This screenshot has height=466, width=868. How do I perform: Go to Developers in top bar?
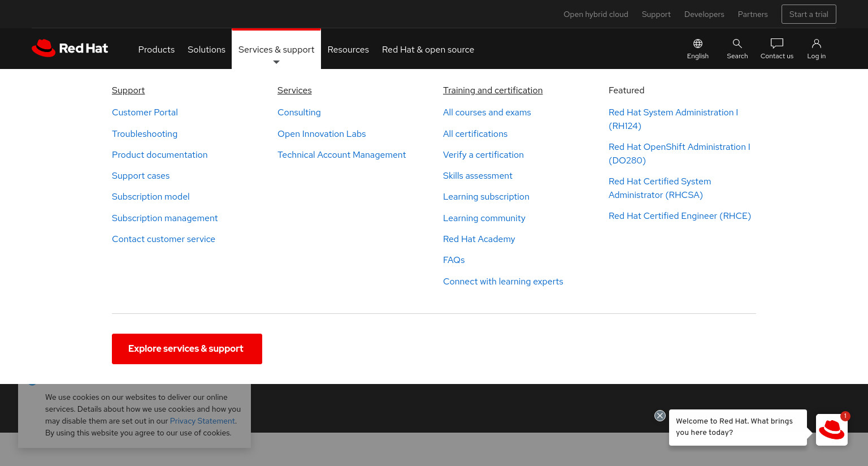(x=704, y=14)
